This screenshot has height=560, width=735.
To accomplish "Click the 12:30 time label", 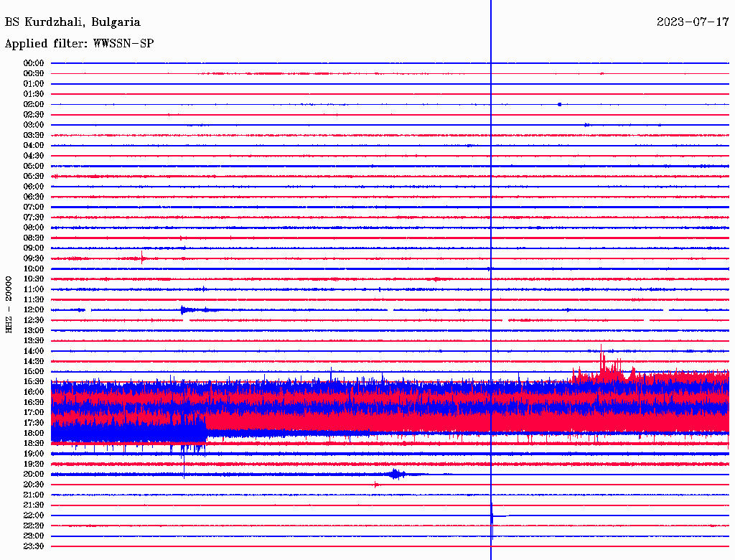I will point(34,320).
